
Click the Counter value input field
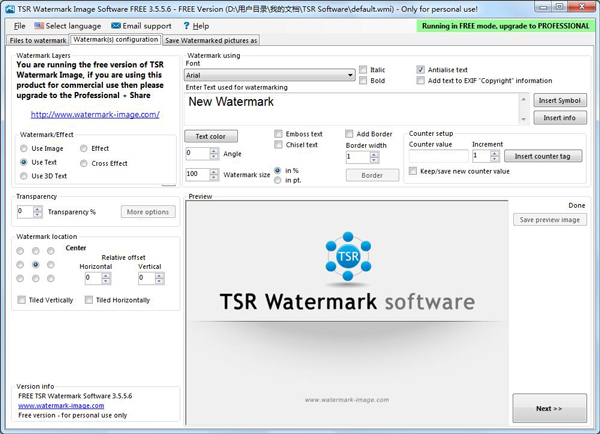pyautogui.click(x=439, y=156)
